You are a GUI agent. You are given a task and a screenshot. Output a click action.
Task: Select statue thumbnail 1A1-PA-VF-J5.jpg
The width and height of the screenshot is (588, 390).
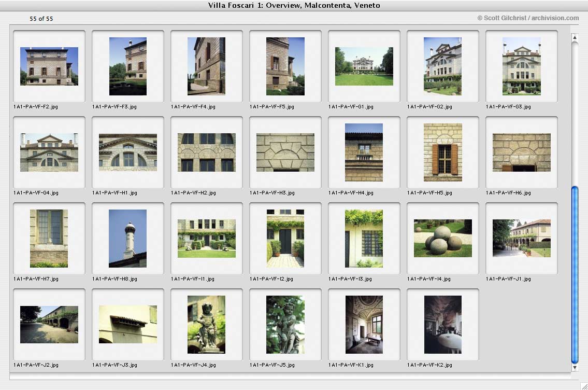[285, 324]
